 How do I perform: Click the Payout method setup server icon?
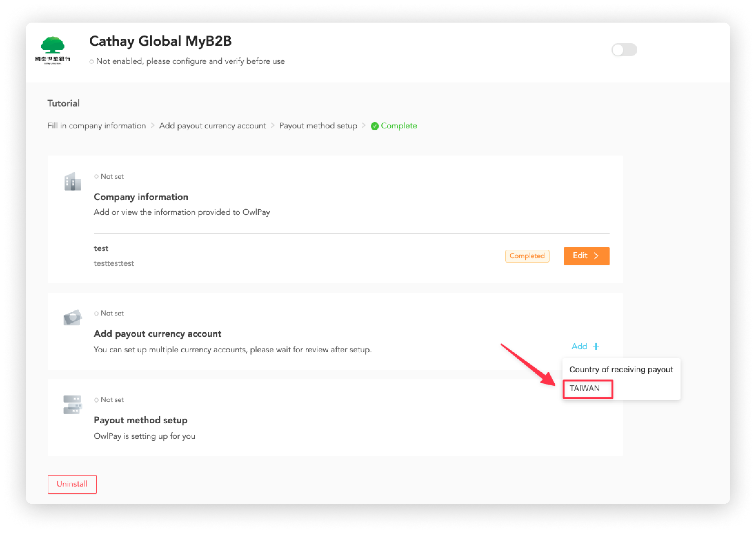pos(73,404)
